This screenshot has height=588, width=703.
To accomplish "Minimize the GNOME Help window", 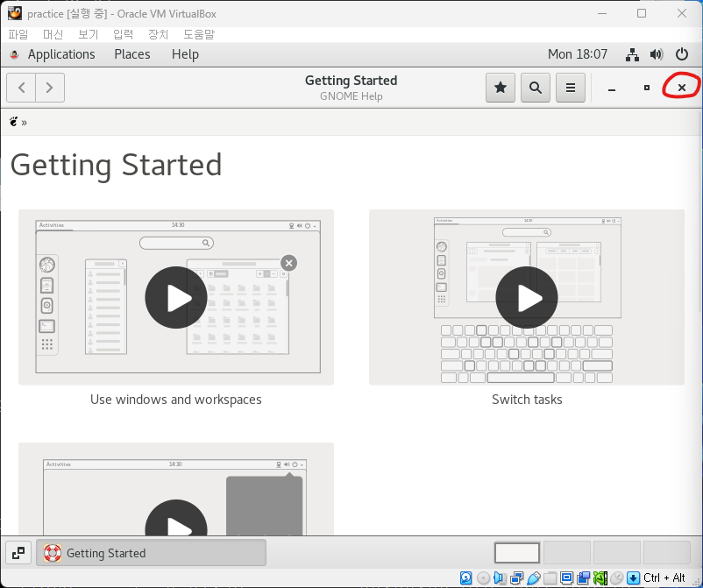I will click(x=612, y=88).
